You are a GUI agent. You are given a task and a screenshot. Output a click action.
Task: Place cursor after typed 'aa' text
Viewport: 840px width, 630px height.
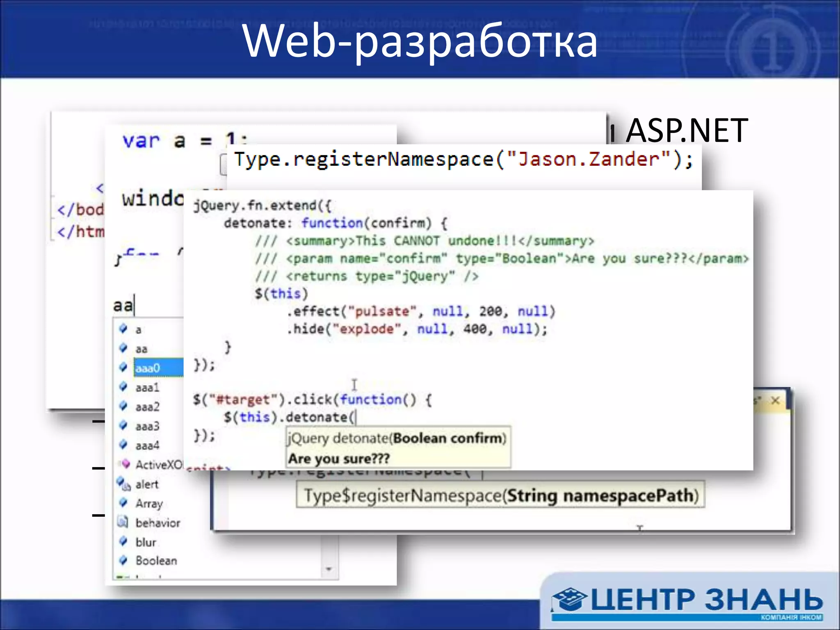pyautogui.click(x=135, y=306)
